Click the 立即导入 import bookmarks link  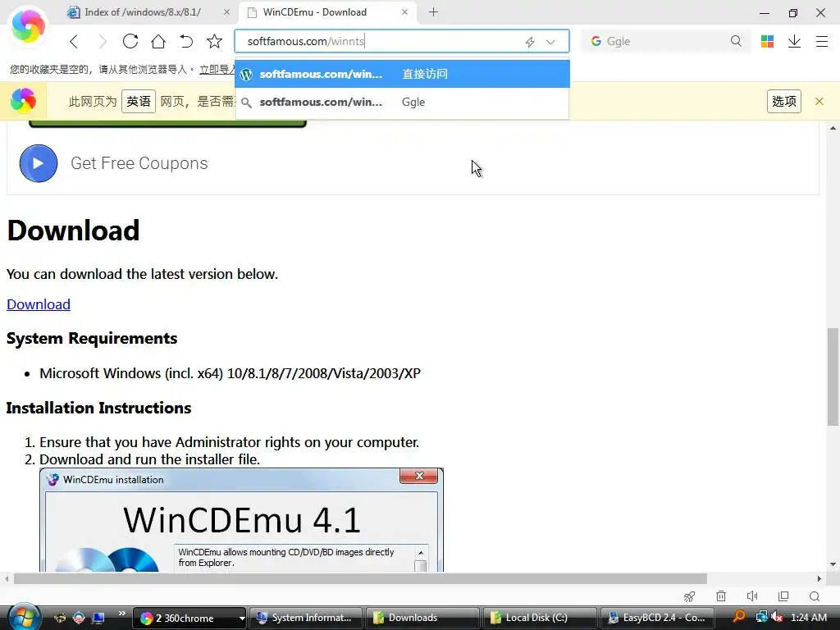point(217,69)
